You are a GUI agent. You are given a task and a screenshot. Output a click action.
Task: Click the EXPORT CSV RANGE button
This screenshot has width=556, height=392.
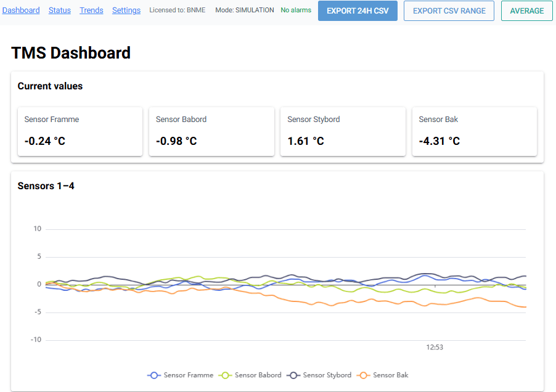[x=449, y=10]
